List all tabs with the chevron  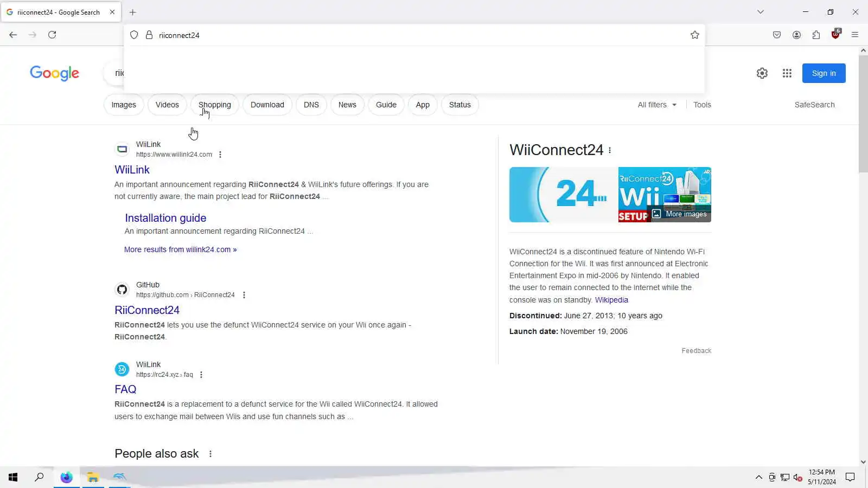click(761, 12)
